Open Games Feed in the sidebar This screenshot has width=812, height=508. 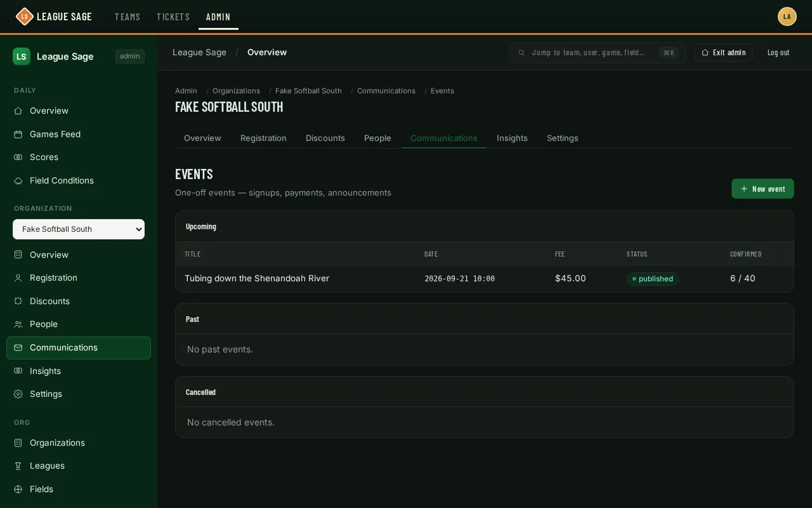tap(79, 134)
